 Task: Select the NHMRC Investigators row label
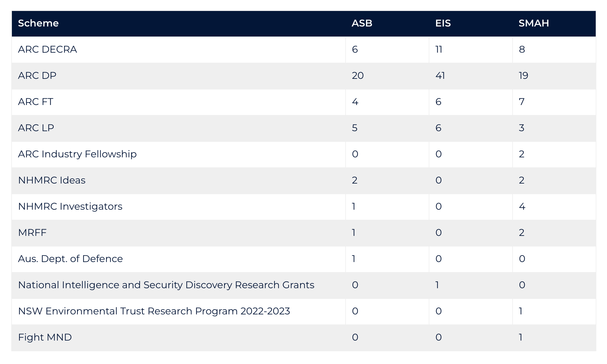(70, 206)
